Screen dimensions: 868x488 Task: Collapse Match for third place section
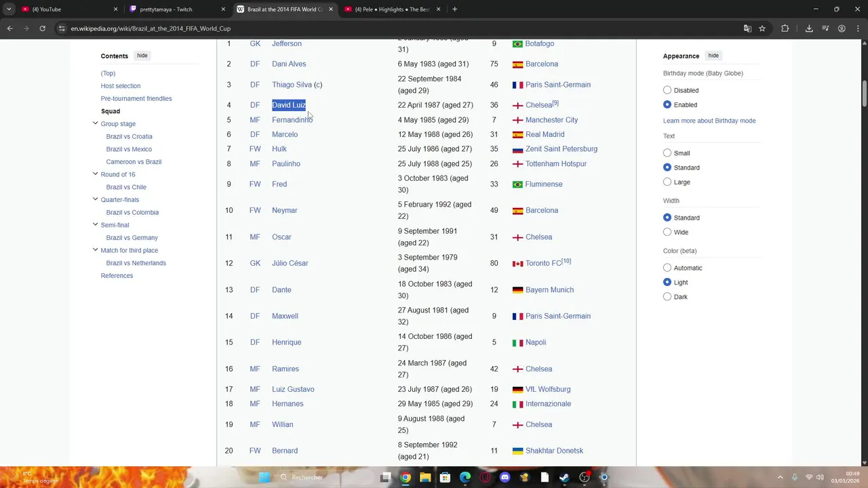tap(95, 250)
